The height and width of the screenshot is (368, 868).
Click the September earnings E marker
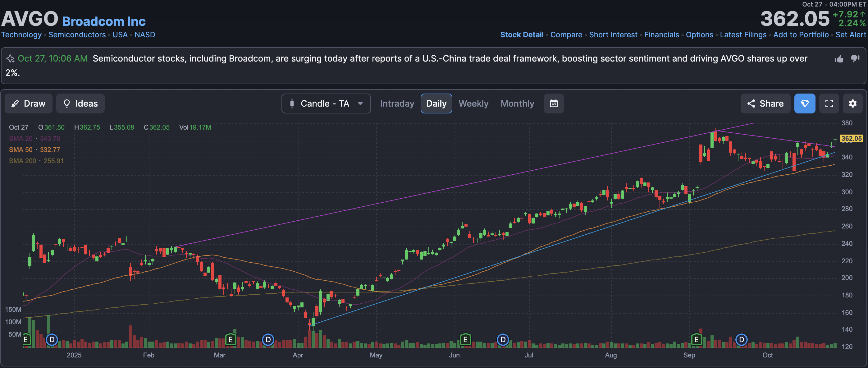click(x=696, y=340)
